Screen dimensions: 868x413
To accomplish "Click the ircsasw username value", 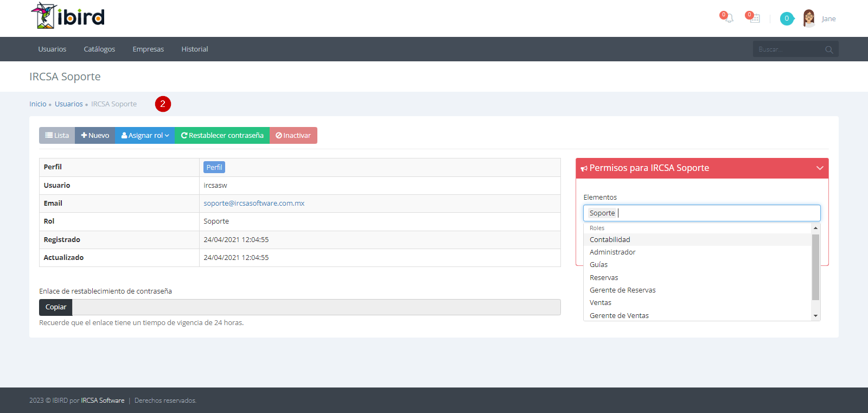I will pyautogui.click(x=215, y=186).
